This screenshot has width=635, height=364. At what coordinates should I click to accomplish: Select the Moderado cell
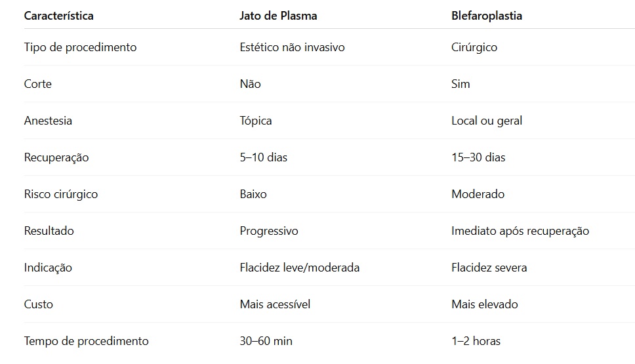point(478,194)
